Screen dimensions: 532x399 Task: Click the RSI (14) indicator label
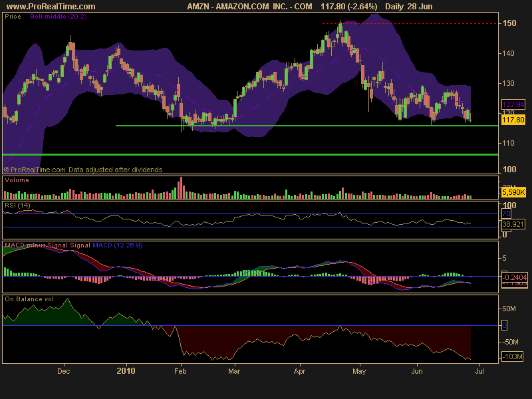18,205
